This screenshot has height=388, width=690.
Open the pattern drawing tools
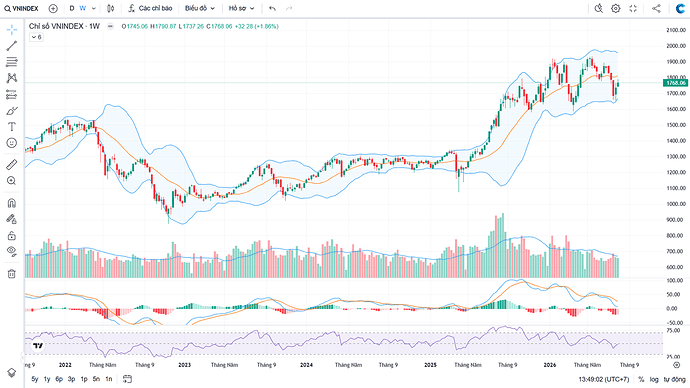11,78
